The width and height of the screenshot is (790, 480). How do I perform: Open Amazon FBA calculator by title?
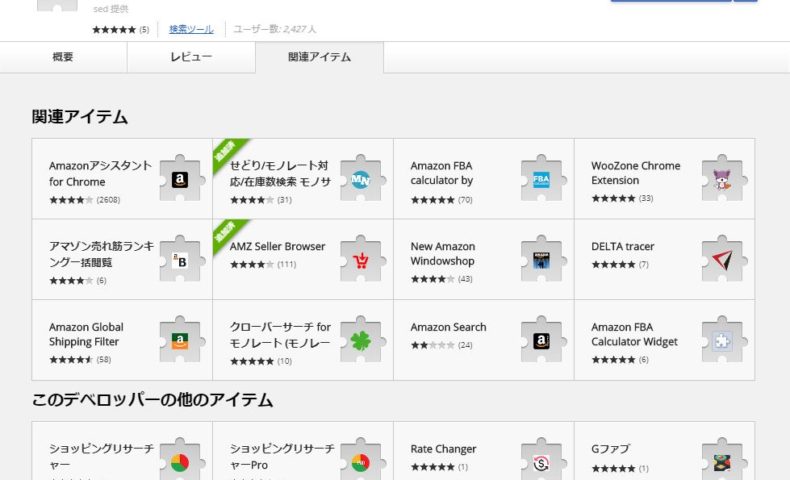[441, 173]
